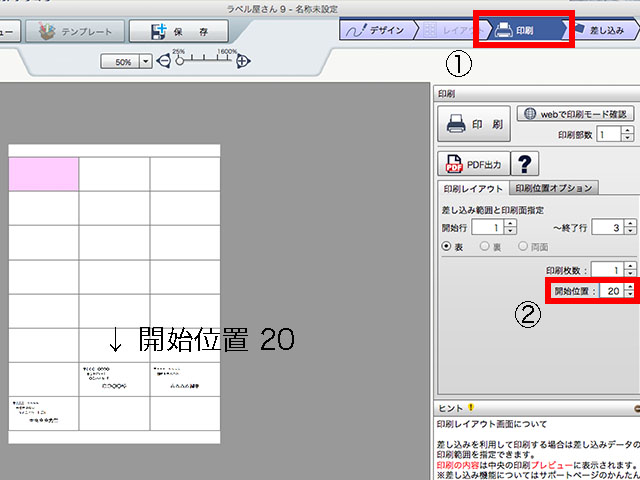640x480 pixels.
Task: Click the floppy disk save icon
Action: 159,31
